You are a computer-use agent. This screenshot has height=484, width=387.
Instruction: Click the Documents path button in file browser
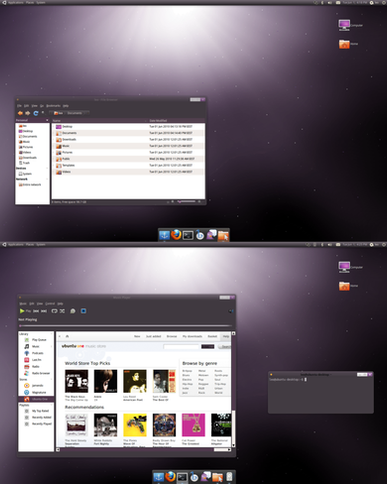[x=75, y=113]
